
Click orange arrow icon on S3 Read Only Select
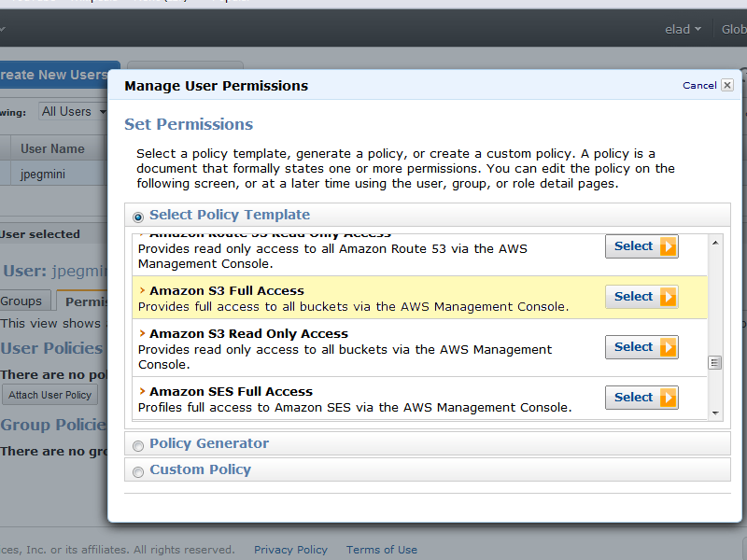[x=668, y=347]
